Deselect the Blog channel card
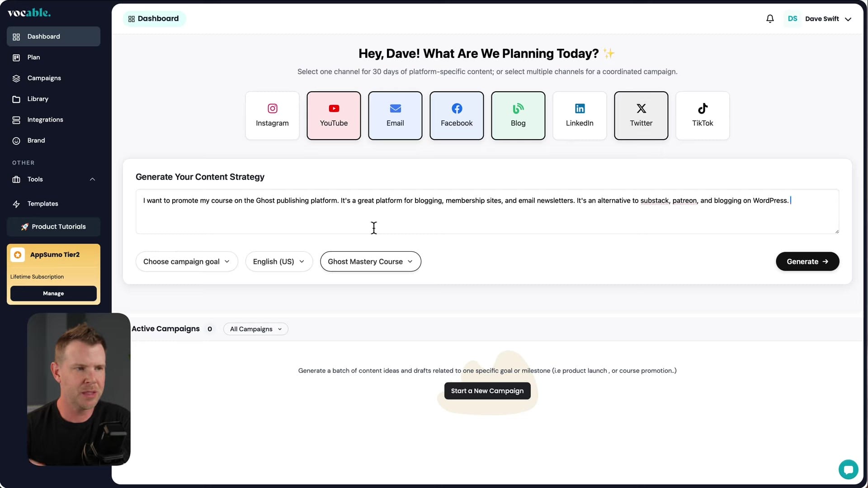 518,116
